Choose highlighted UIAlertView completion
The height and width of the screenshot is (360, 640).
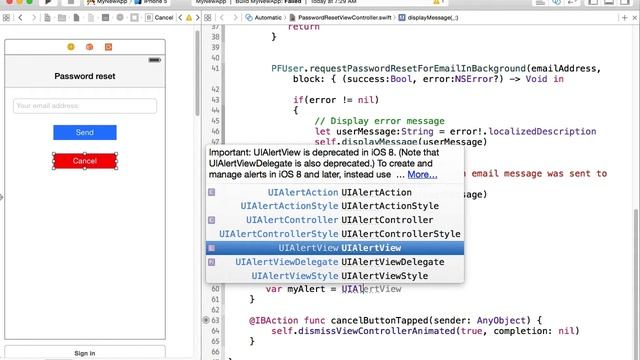(335, 248)
